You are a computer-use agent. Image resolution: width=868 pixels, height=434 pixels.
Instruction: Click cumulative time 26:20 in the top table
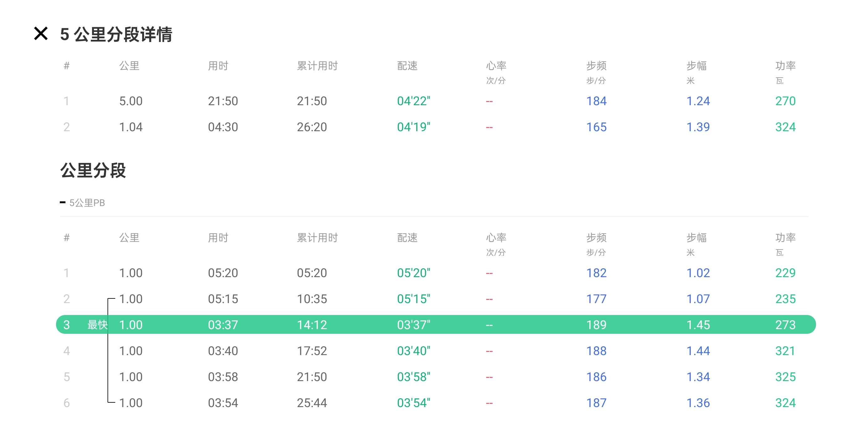[312, 127]
